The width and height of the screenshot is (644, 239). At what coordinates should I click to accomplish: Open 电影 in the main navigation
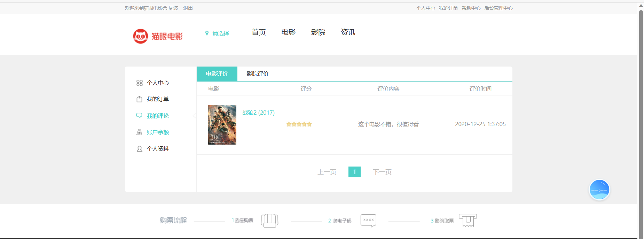[288, 32]
